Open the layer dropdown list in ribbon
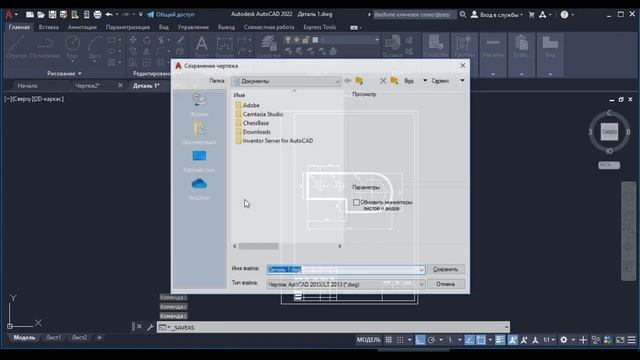Viewport: 640px width, 360px height. point(377,40)
